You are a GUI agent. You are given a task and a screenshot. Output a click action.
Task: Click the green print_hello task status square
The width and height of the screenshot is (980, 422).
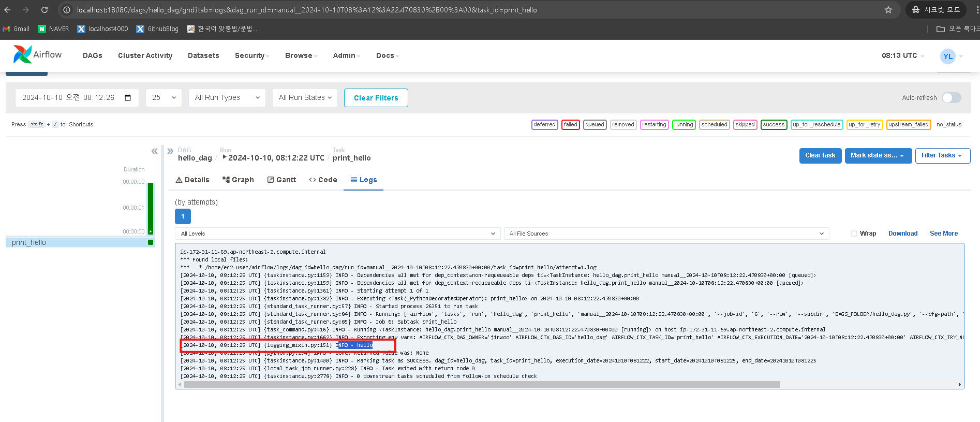coord(151,242)
